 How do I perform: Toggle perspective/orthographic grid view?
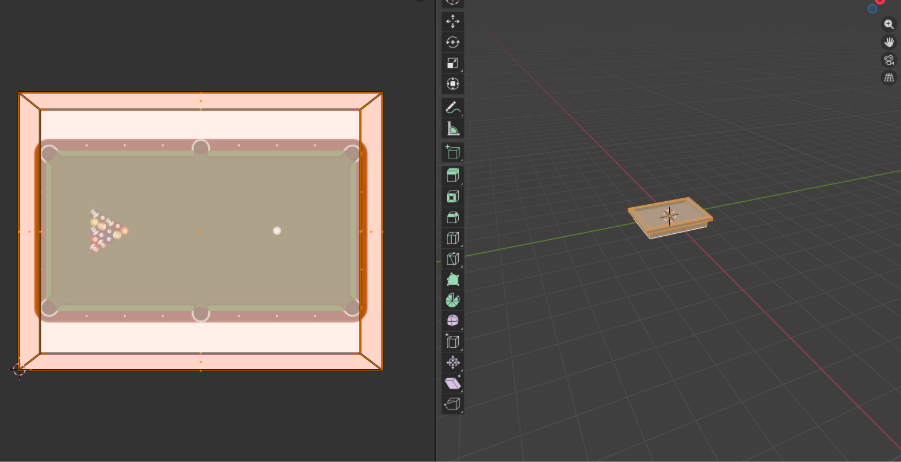(889, 78)
